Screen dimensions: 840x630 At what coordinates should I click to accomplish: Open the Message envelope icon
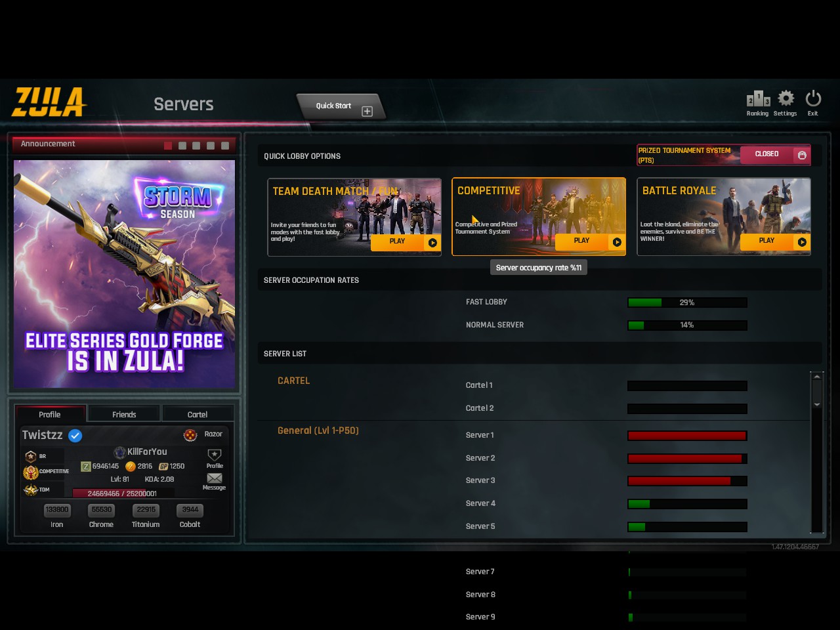[x=215, y=478]
